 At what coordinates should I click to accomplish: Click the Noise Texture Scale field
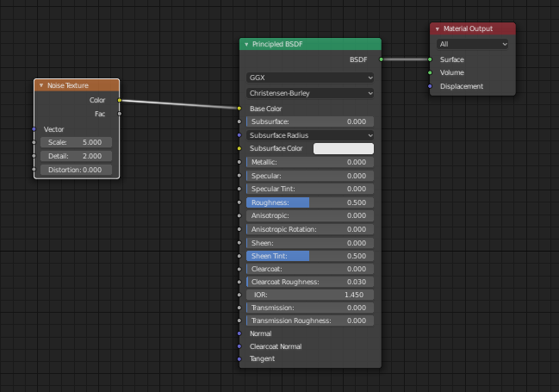(77, 142)
